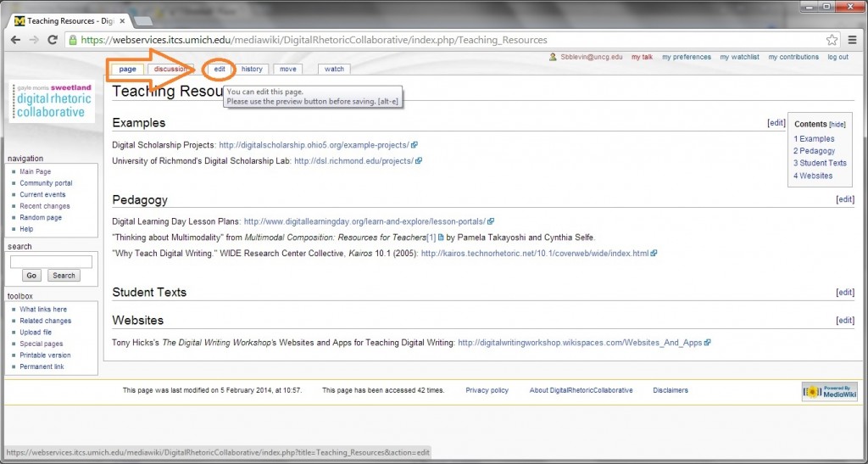868x464 pixels.
Task: Click the watch tab
Action: (x=334, y=70)
